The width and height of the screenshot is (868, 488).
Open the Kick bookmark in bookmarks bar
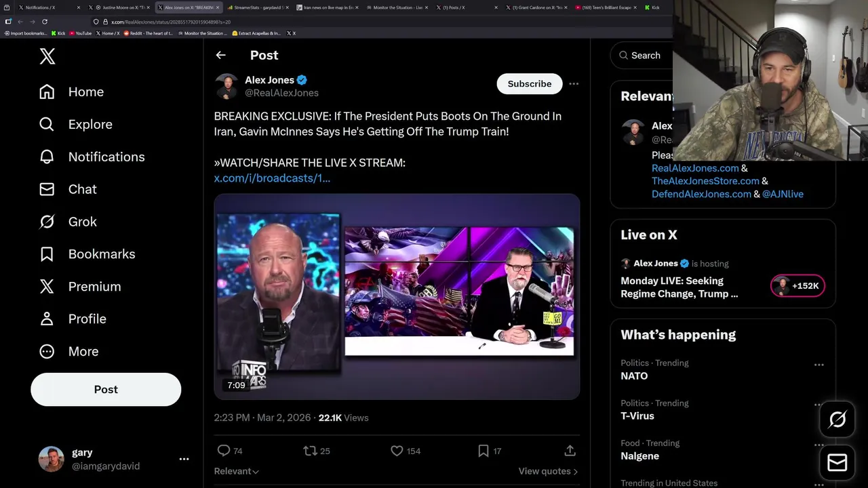(58, 33)
